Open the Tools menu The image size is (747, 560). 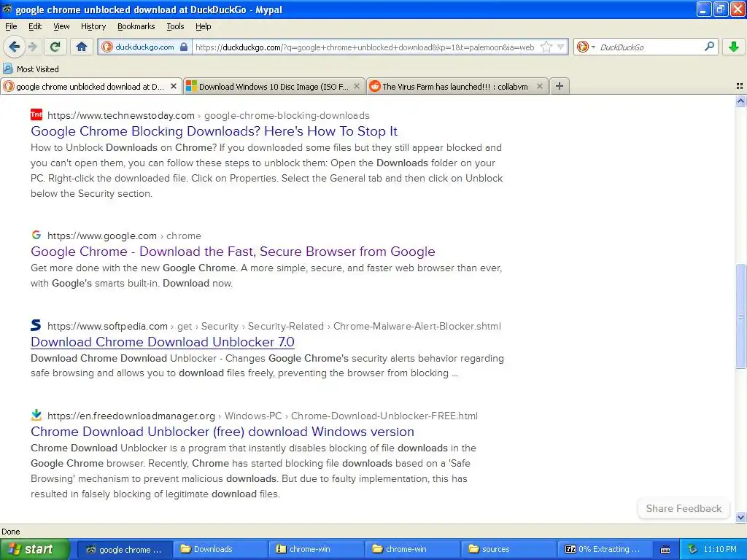[x=175, y=26]
